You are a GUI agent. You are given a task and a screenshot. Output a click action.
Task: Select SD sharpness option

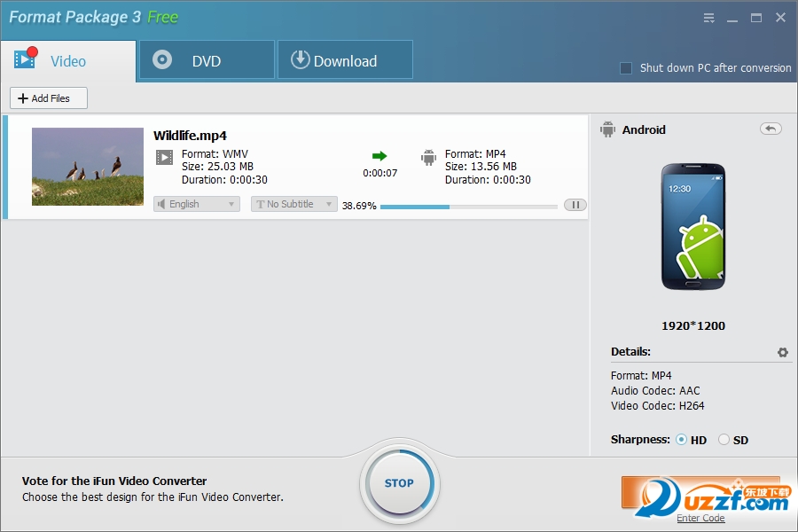coord(724,440)
